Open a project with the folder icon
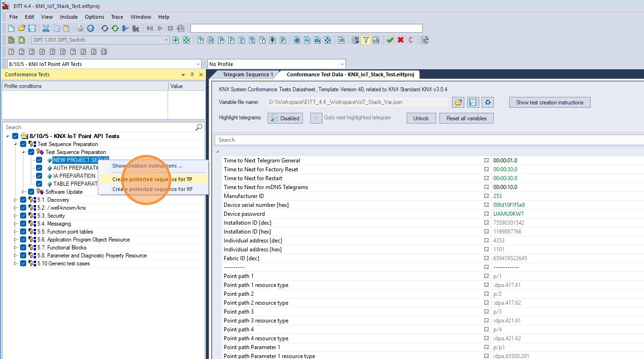644x359 pixels. pos(22,28)
